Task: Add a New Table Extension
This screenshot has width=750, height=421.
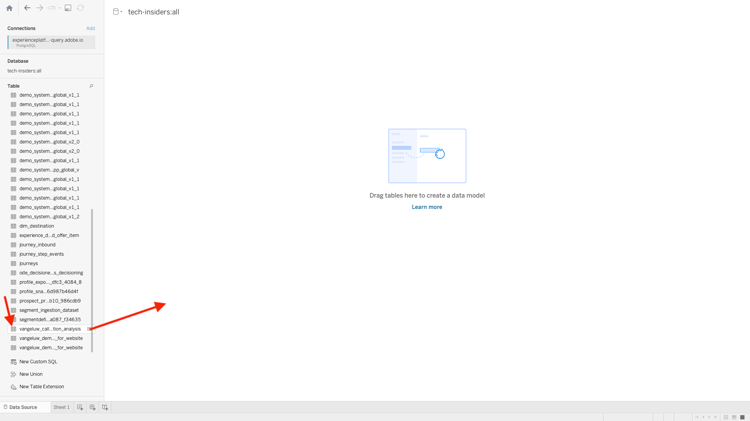Action: tap(37, 387)
